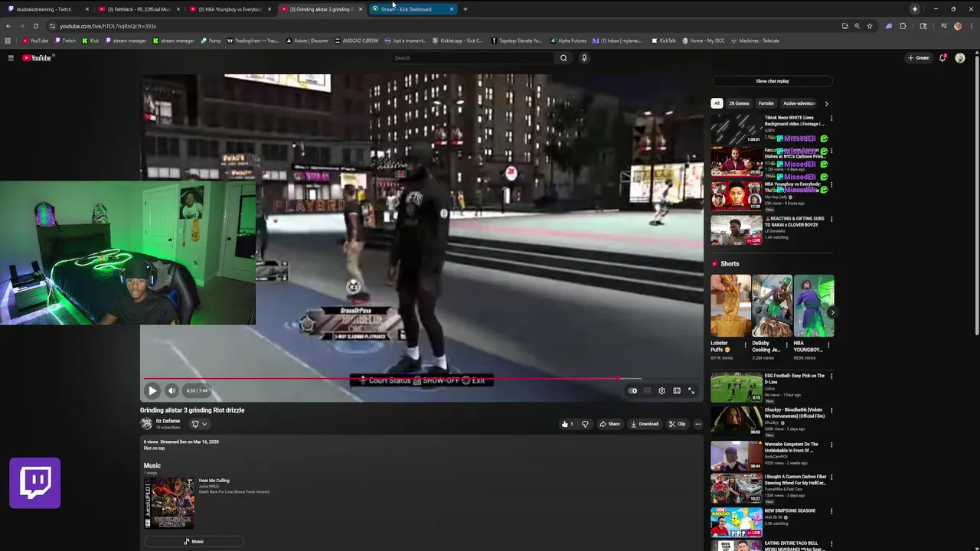Focus the YouTube search field
980x551 pixels.
click(x=473, y=58)
